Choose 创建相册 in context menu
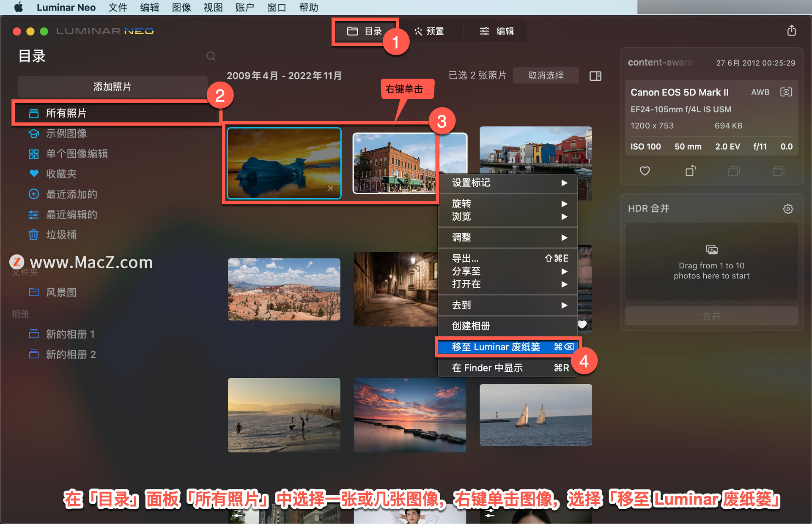Screen dimensions: 812x524 [x=508, y=326]
